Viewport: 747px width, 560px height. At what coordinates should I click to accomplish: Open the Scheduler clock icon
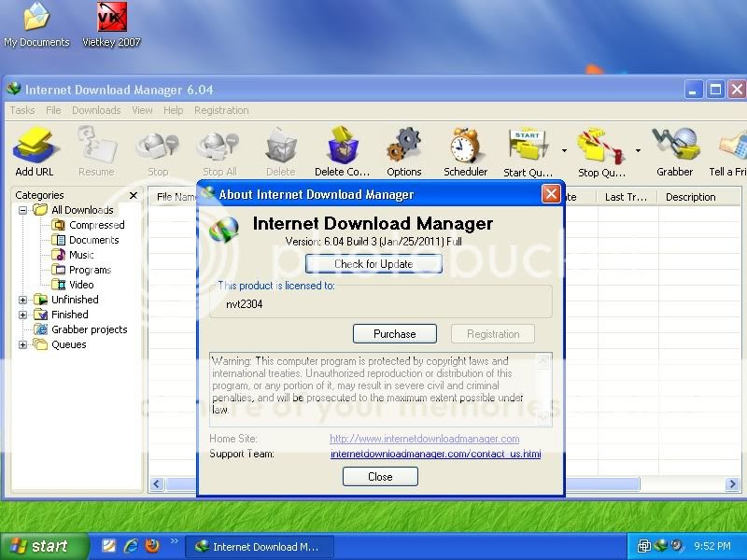click(x=465, y=151)
